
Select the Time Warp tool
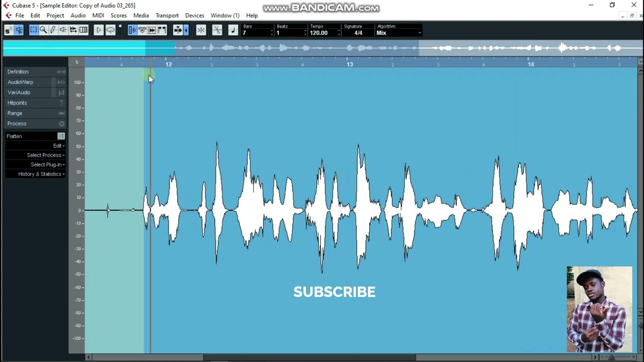84,30
